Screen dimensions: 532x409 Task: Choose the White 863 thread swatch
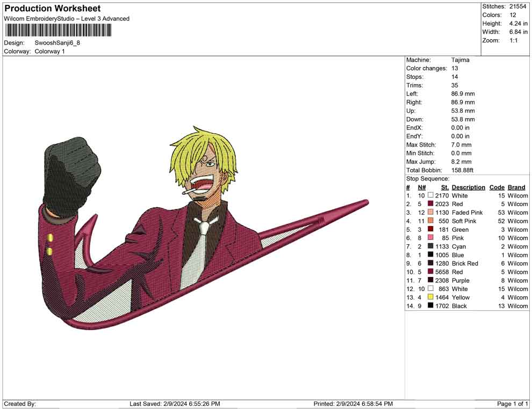(430, 289)
